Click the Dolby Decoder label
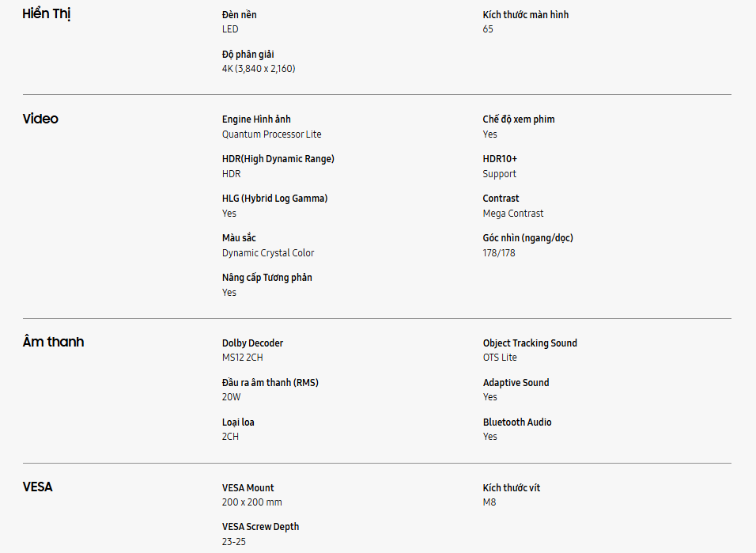 click(252, 343)
